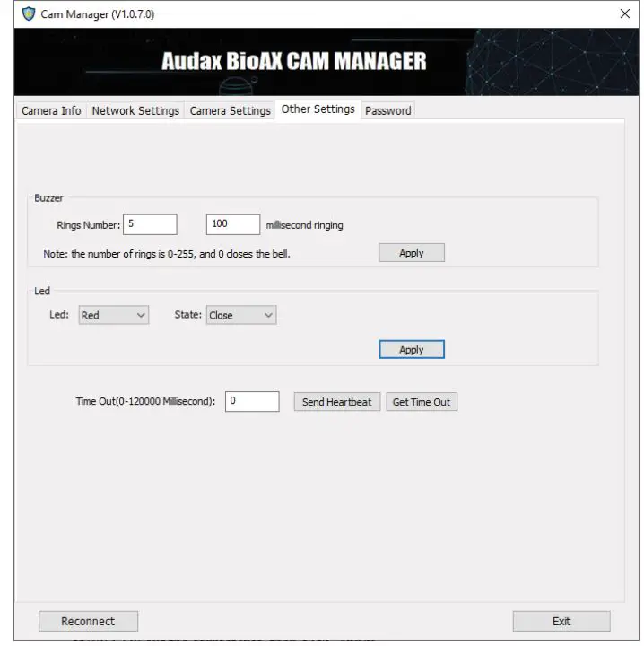Click the Rings Number input field

[150, 224]
